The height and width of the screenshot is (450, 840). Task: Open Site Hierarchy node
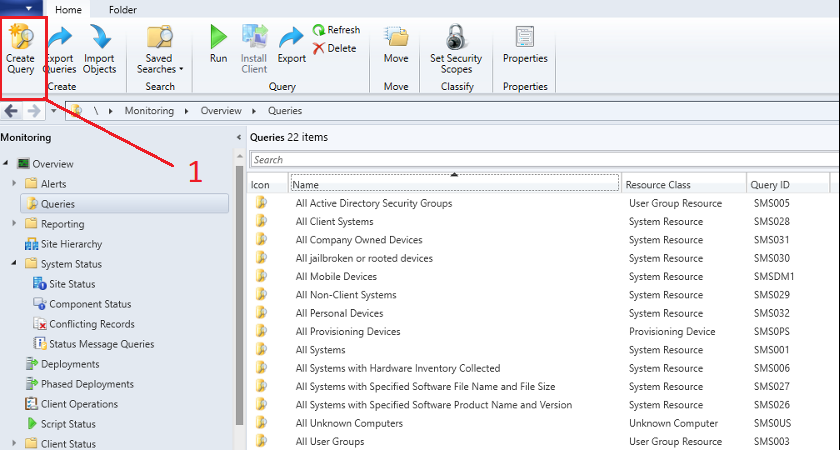71,244
